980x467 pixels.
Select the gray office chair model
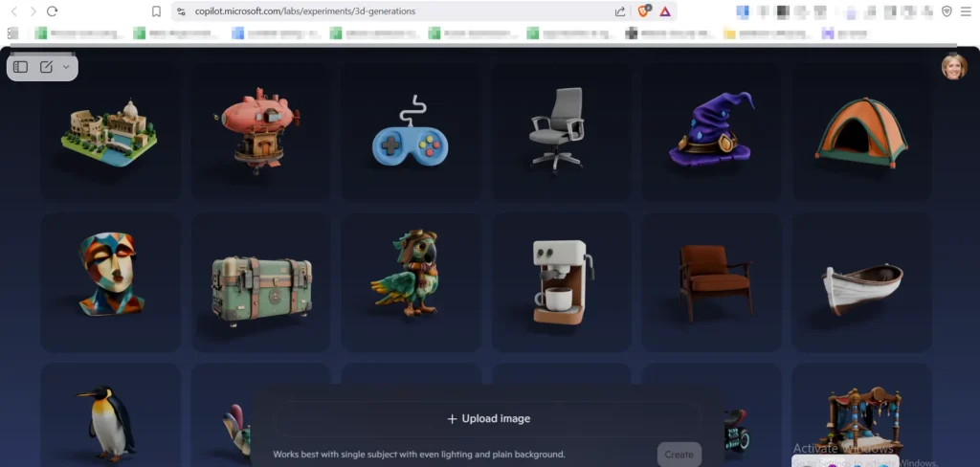[x=561, y=131]
